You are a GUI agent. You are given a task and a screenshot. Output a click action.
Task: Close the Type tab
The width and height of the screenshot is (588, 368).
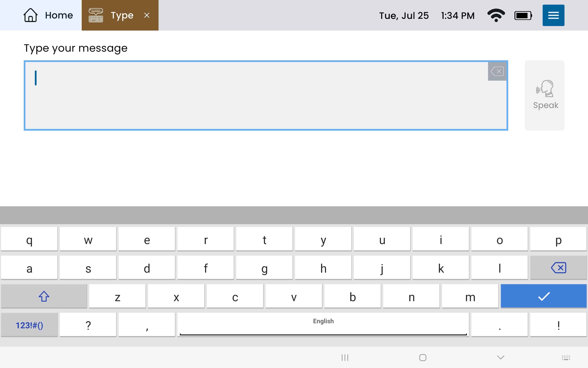tap(147, 15)
